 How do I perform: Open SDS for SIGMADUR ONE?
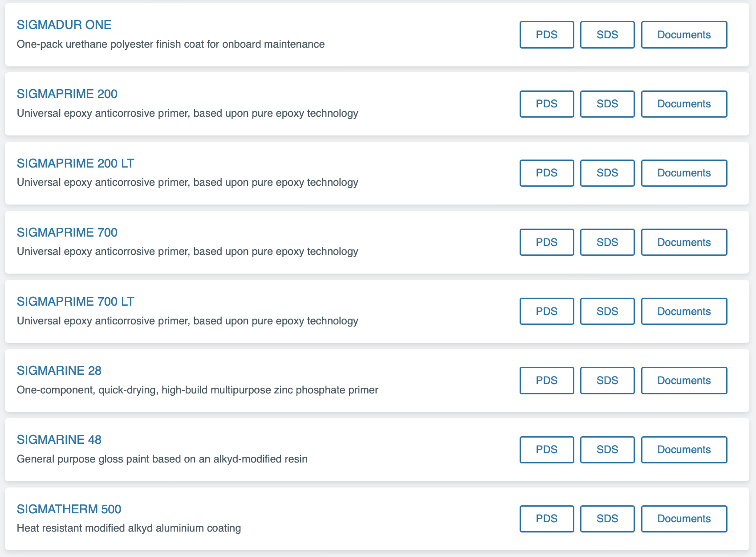point(607,35)
